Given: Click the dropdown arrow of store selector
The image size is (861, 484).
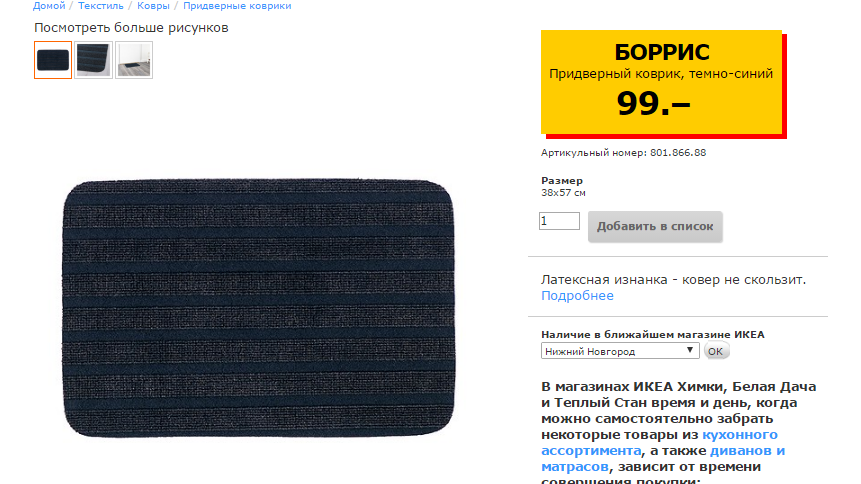Looking at the screenshot, I should click(690, 351).
